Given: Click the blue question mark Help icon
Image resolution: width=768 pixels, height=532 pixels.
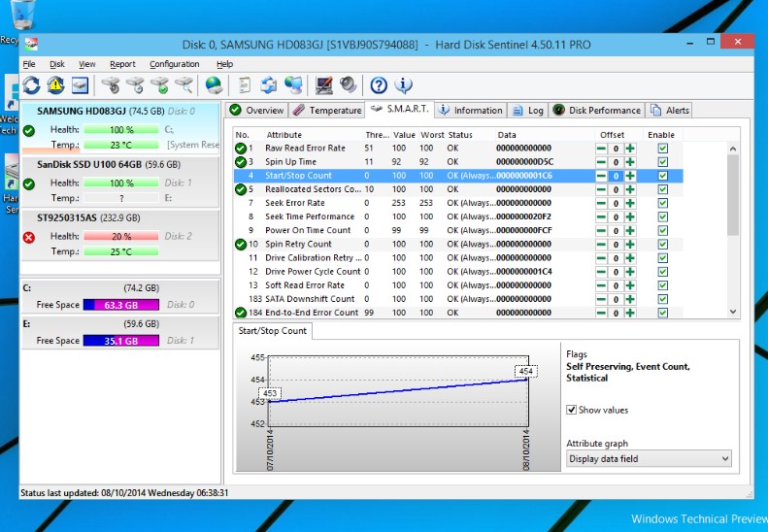Looking at the screenshot, I should click(379, 85).
